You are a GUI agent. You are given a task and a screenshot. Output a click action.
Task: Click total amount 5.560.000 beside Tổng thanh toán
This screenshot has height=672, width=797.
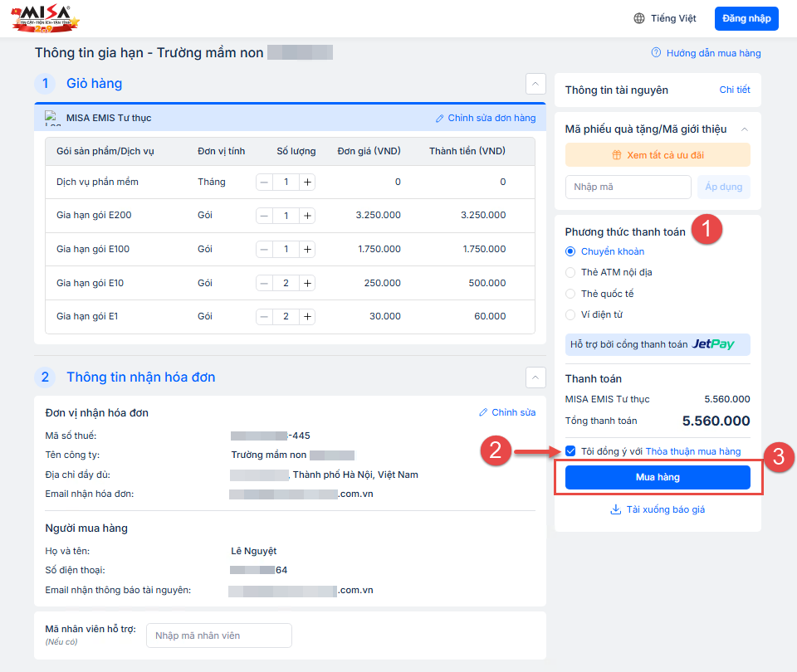click(716, 421)
